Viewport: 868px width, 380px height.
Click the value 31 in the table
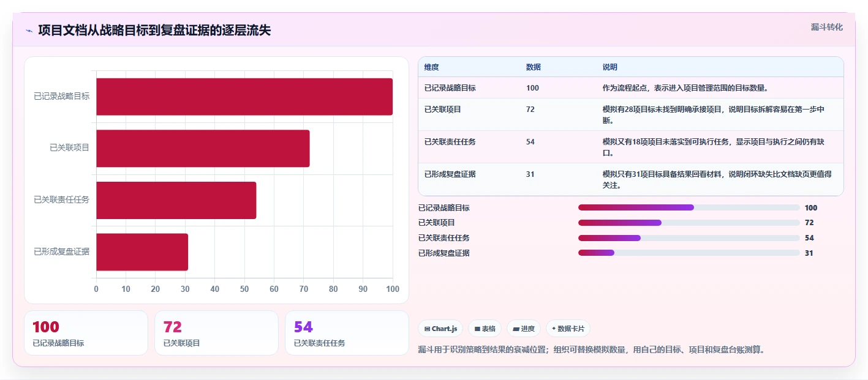530,174
